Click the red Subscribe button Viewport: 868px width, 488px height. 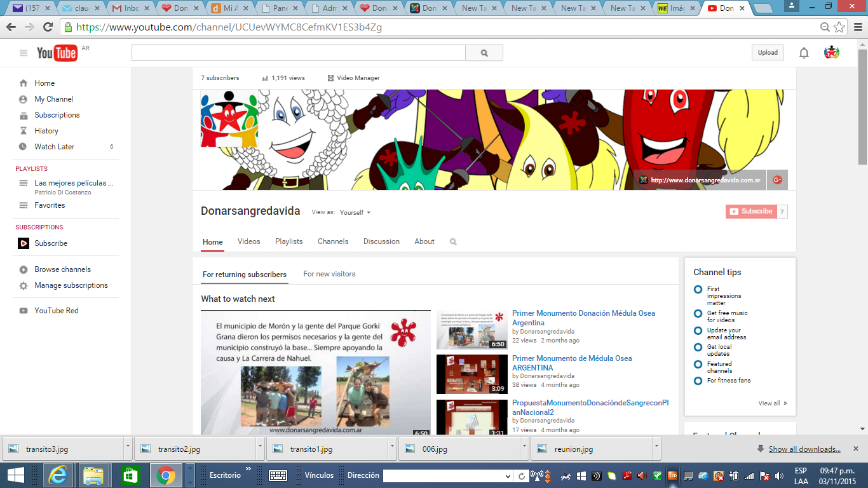751,212
